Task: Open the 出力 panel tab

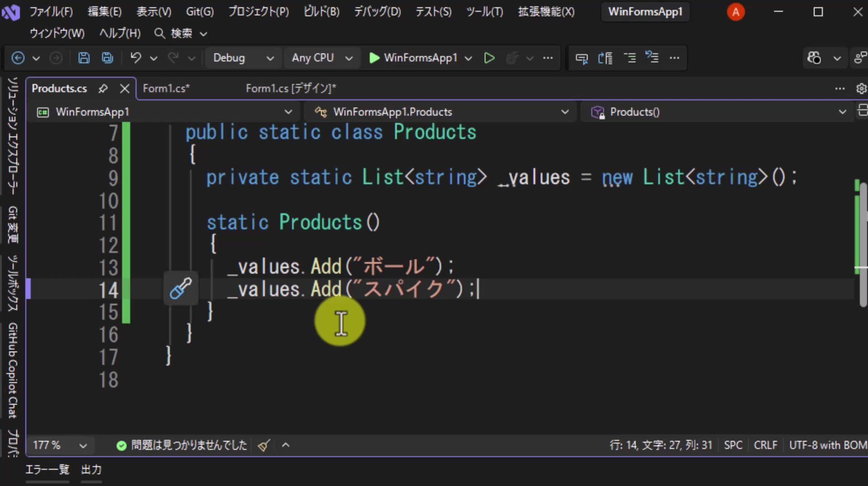Action: coord(91,470)
